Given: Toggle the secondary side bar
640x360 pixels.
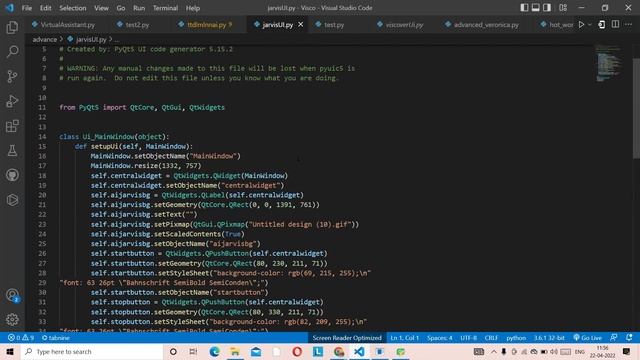Looking at the screenshot, I should point(547,8).
